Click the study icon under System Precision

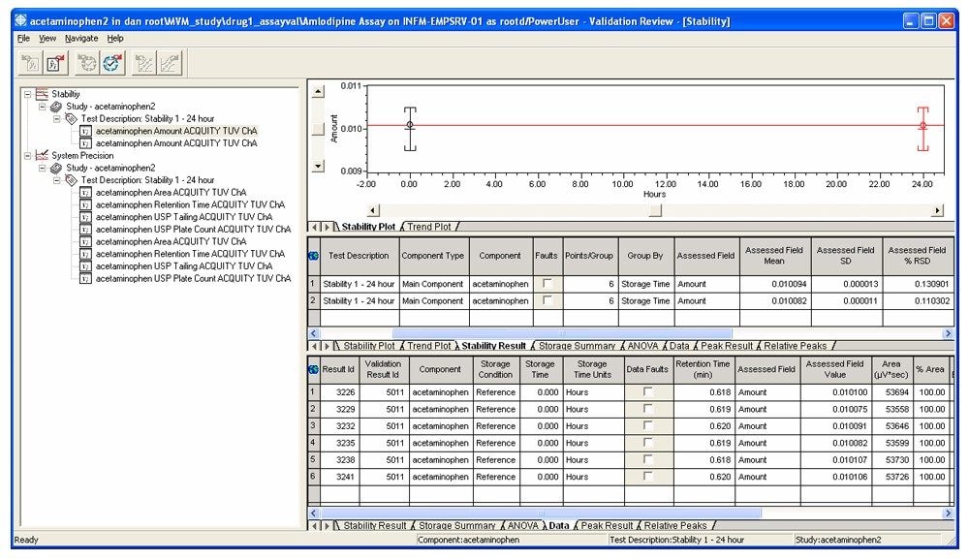click(x=56, y=168)
